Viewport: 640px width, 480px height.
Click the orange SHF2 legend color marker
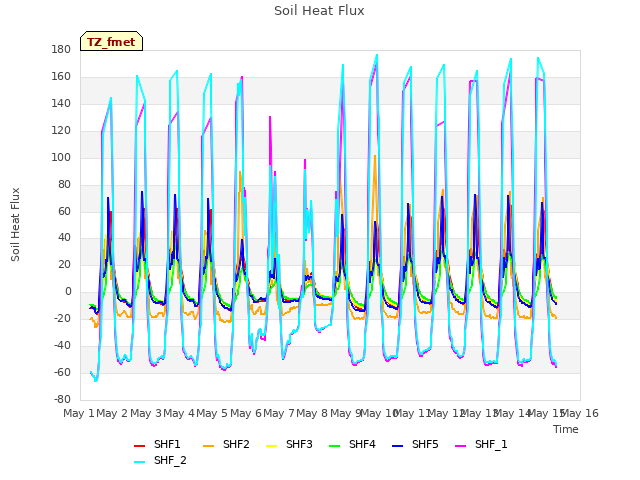pos(208,446)
